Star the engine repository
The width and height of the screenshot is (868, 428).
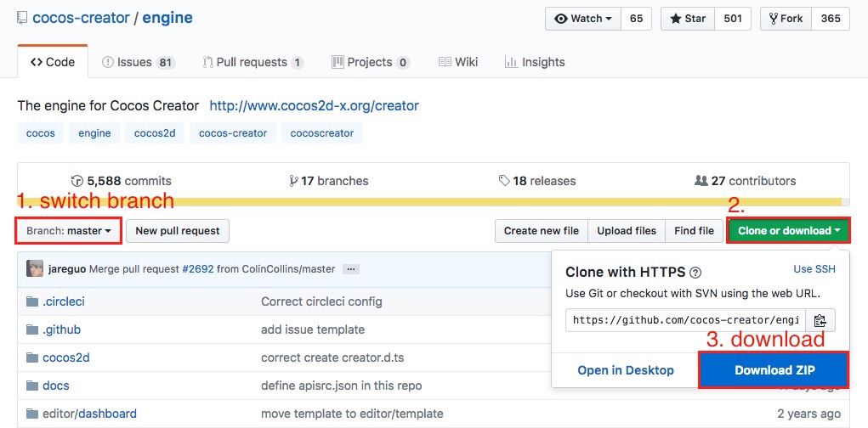tap(688, 19)
